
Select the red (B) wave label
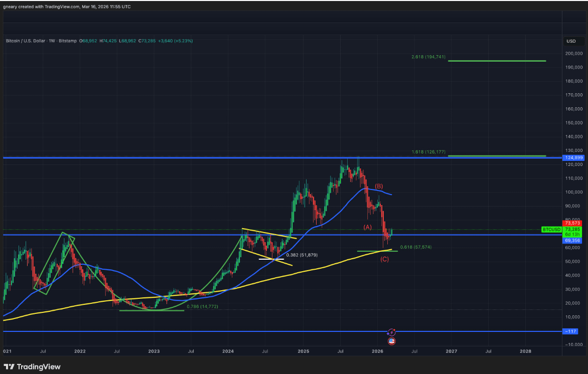point(379,186)
